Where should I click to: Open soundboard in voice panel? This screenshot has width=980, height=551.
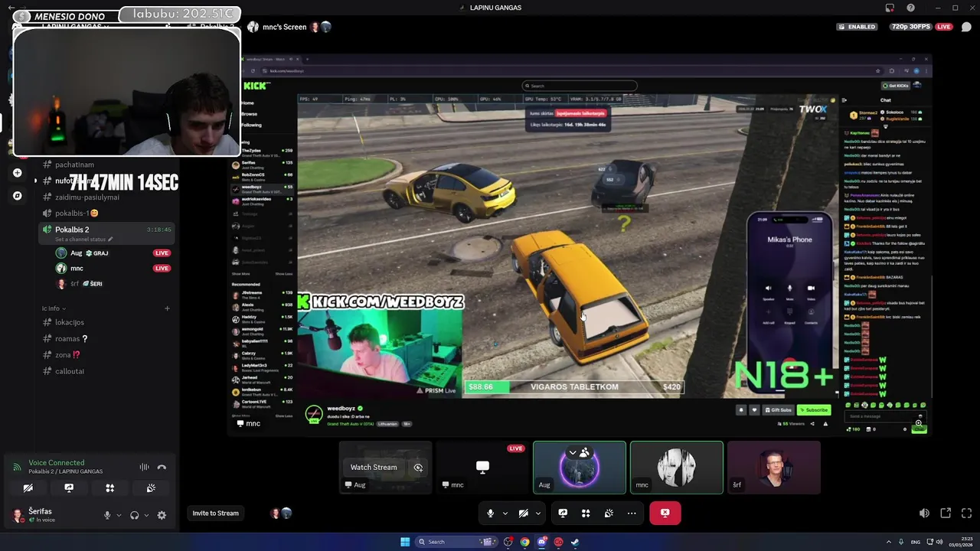tap(151, 487)
